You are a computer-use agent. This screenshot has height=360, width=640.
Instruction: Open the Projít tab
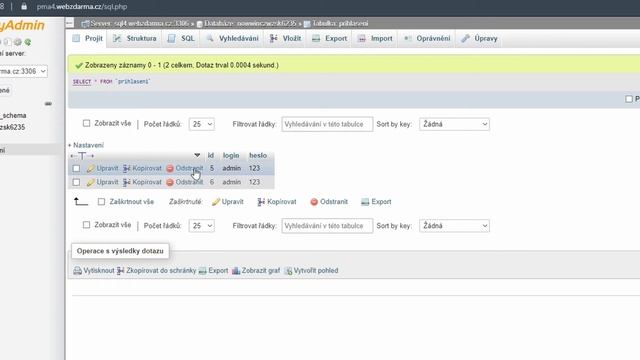[88, 38]
